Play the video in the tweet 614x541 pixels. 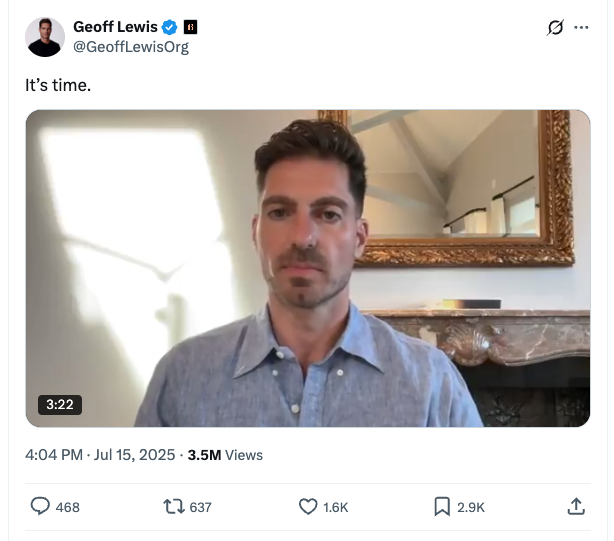pos(308,268)
